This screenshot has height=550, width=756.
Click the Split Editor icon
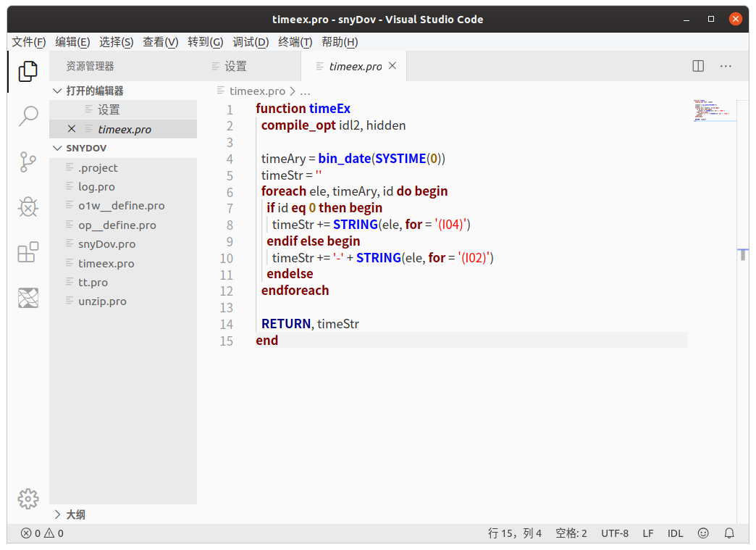[697, 65]
